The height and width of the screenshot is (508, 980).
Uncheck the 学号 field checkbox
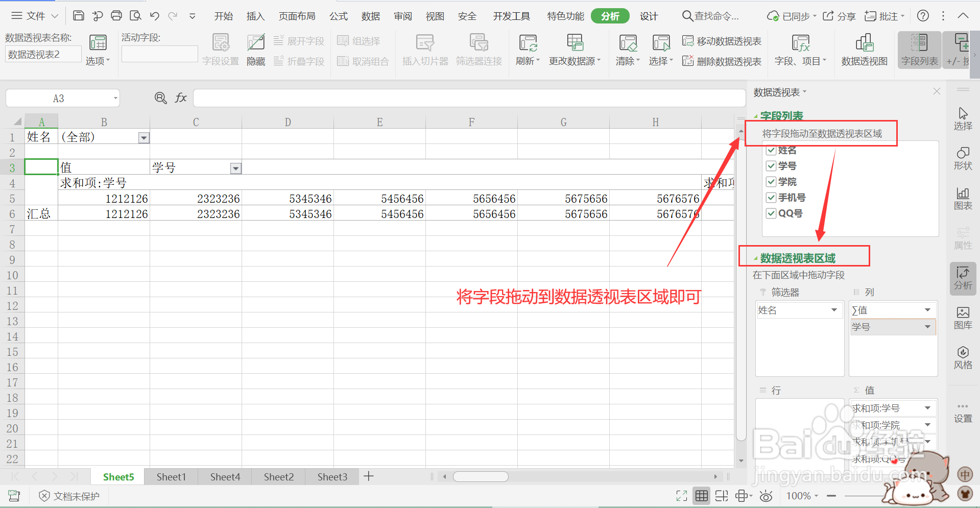click(x=771, y=166)
